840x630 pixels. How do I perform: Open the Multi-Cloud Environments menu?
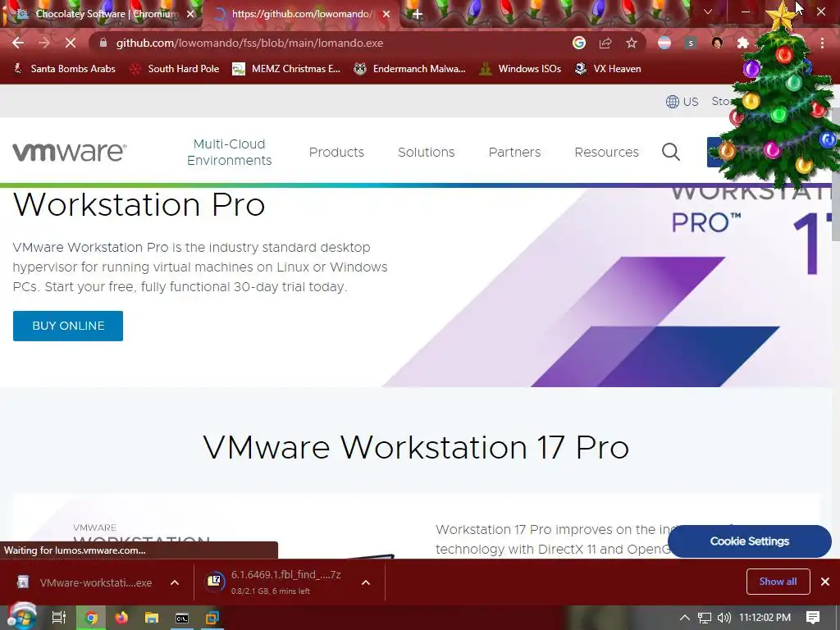(230, 152)
